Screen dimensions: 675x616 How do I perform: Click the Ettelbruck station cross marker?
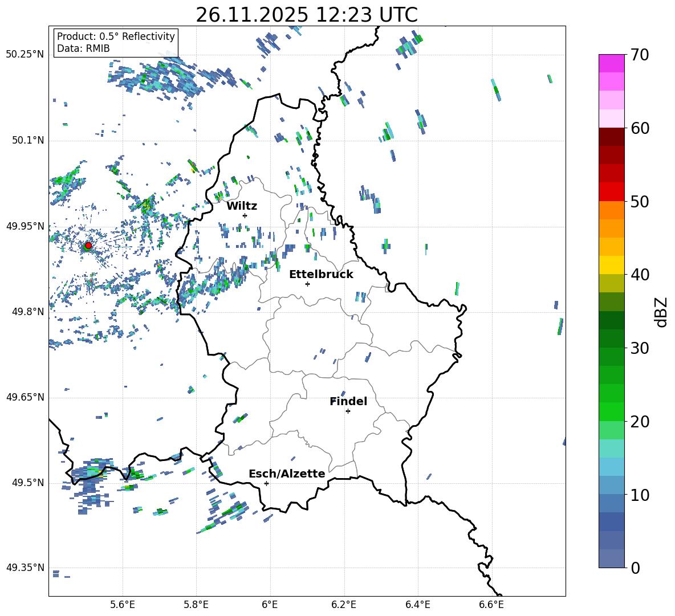307,284
